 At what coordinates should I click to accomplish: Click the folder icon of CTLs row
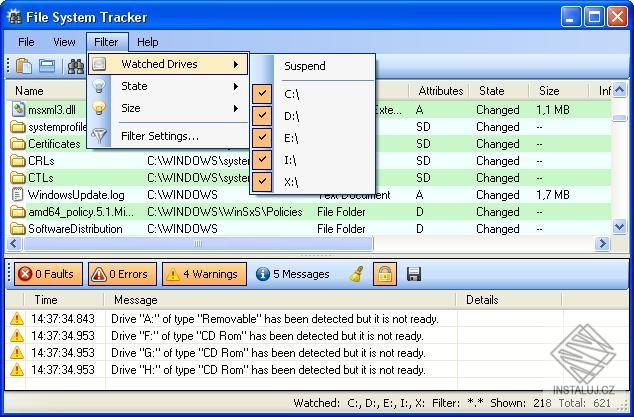[18, 178]
